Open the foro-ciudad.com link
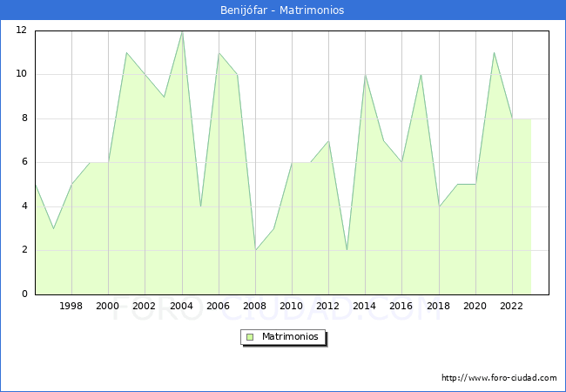Screen dimensions: 566x392 point(499,378)
